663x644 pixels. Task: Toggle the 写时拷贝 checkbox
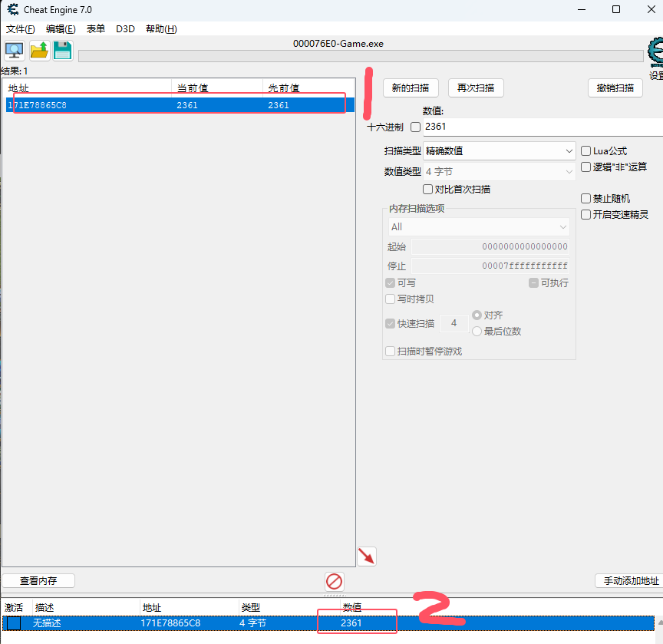391,299
